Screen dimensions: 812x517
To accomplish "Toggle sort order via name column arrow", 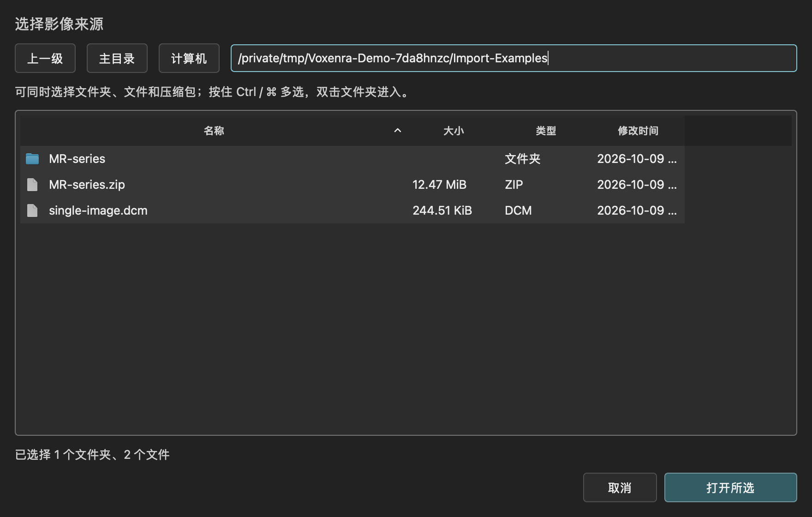I will 398,131.
